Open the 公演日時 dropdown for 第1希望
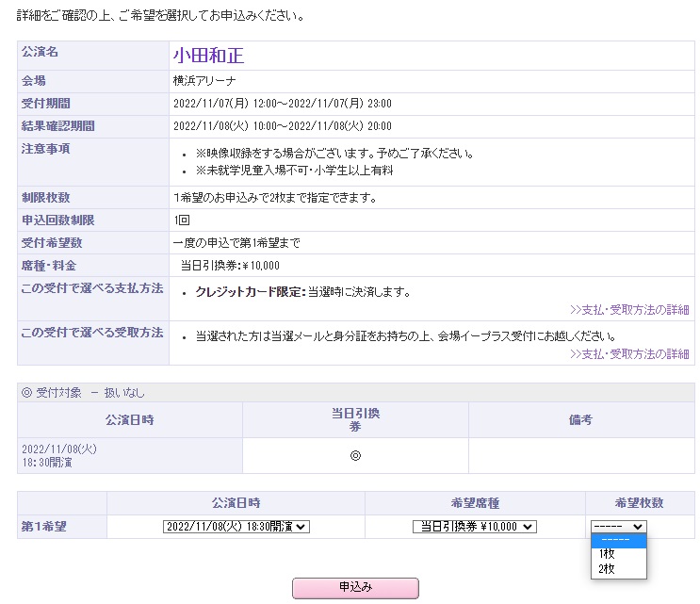Viewport: 700px width, 604px height. click(236, 527)
